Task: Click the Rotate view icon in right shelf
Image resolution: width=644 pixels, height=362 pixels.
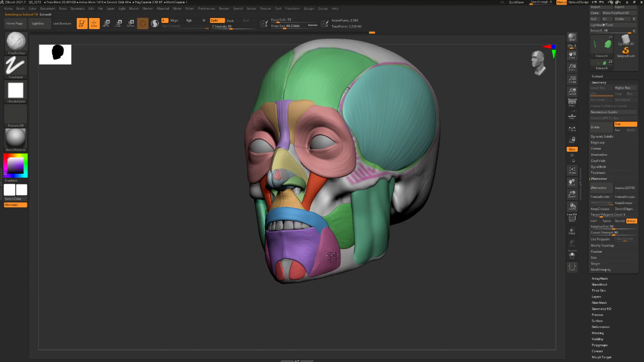Action: click(572, 206)
